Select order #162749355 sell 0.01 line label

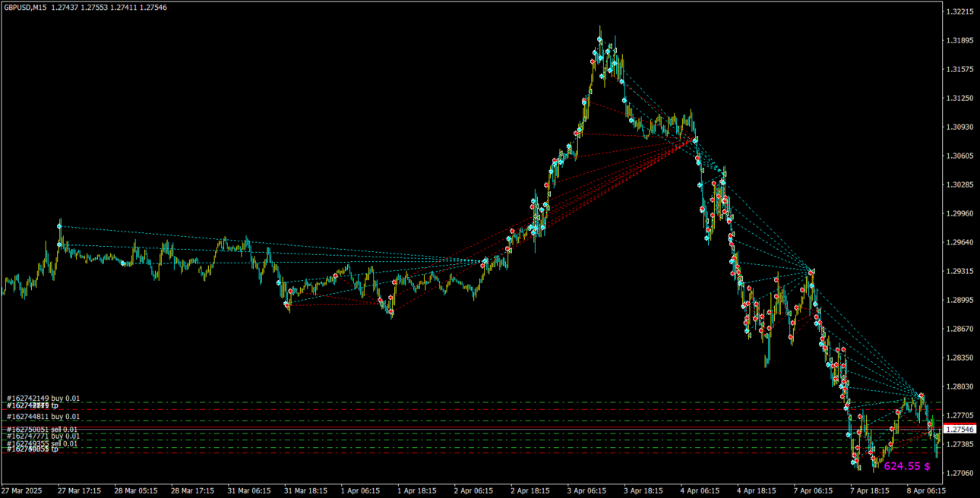tap(43, 444)
